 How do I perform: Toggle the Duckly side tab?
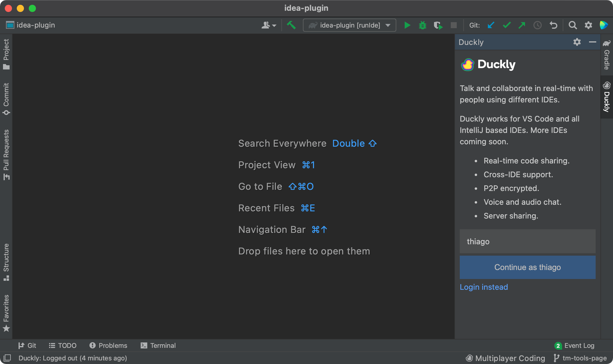(x=607, y=97)
